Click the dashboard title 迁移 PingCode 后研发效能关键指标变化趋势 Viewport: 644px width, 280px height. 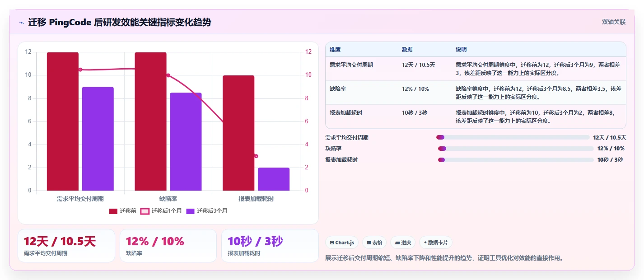(x=120, y=23)
